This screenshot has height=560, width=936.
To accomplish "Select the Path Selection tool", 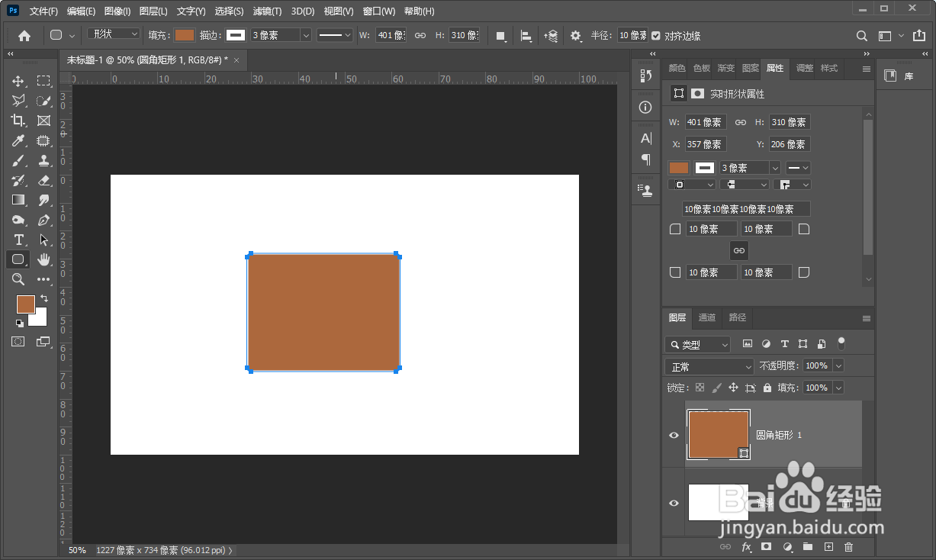I will pos(43,240).
